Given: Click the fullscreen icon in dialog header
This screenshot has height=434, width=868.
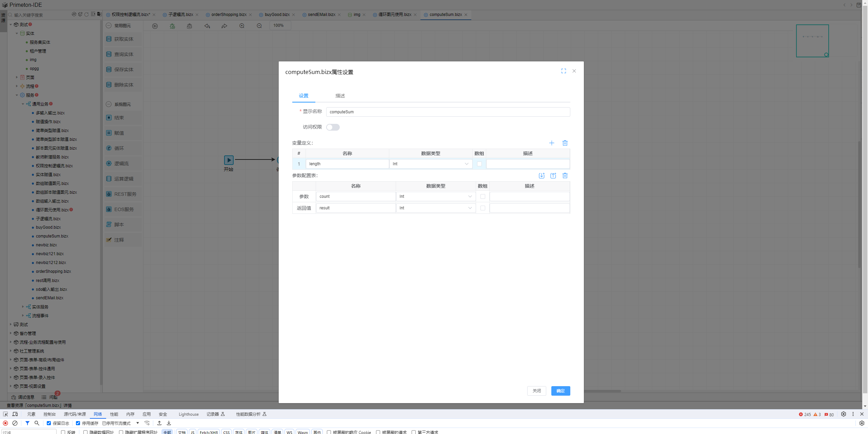Looking at the screenshot, I should 564,71.
